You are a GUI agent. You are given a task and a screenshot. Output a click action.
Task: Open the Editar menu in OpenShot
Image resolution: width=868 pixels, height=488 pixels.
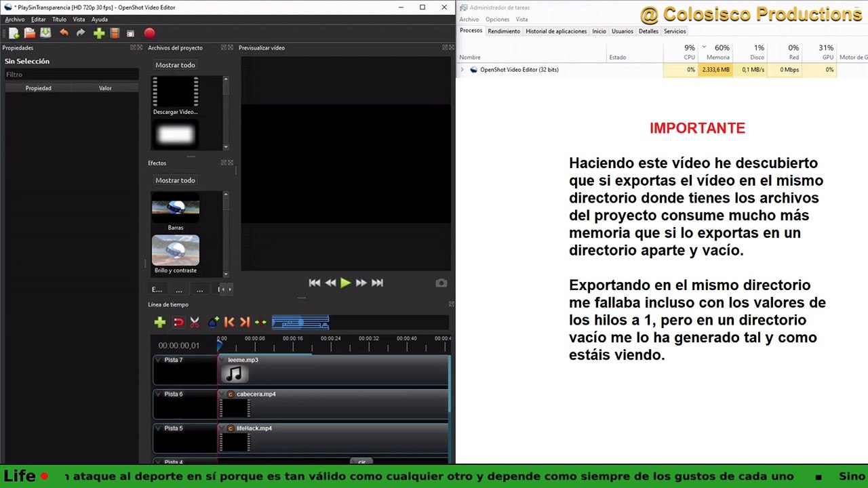(x=39, y=20)
